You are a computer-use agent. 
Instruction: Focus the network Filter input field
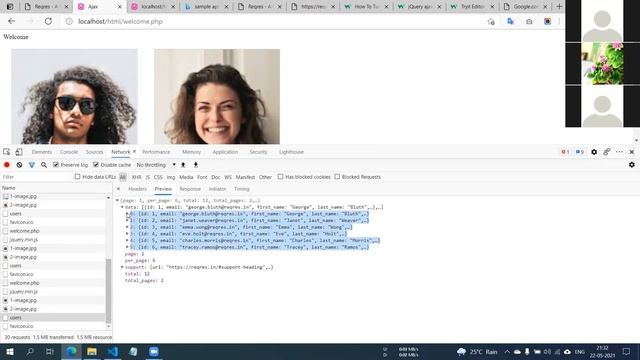click(36, 177)
